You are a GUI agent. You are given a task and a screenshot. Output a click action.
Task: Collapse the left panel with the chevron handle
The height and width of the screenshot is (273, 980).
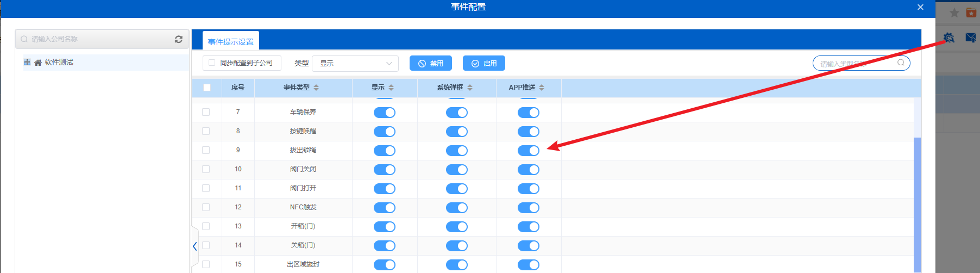pos(194,246)
